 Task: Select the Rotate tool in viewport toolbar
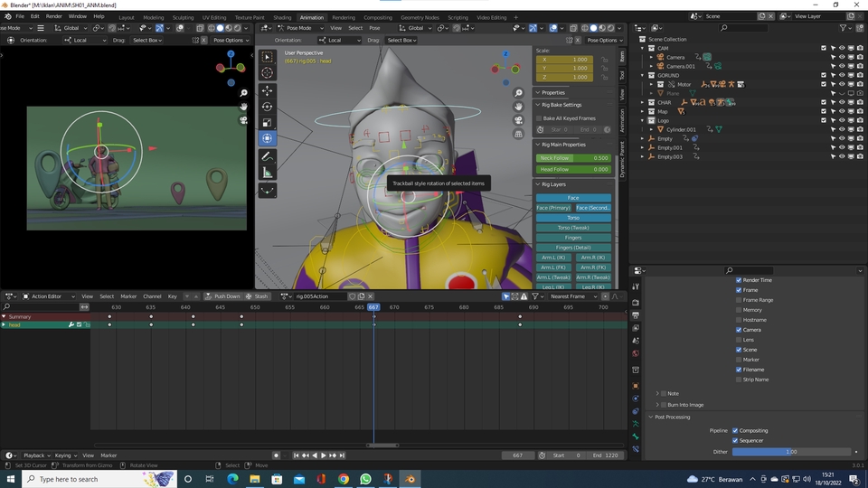tap(268, 107)
